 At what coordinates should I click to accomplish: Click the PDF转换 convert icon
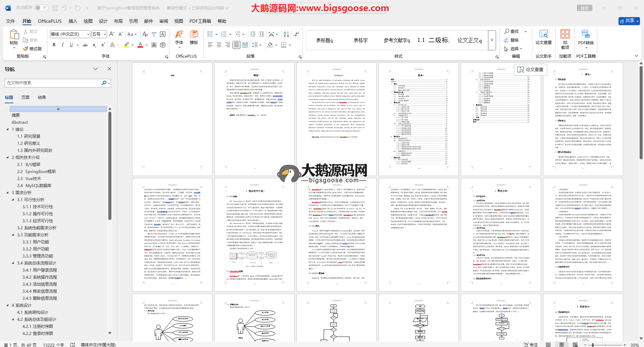coord(586,37)
